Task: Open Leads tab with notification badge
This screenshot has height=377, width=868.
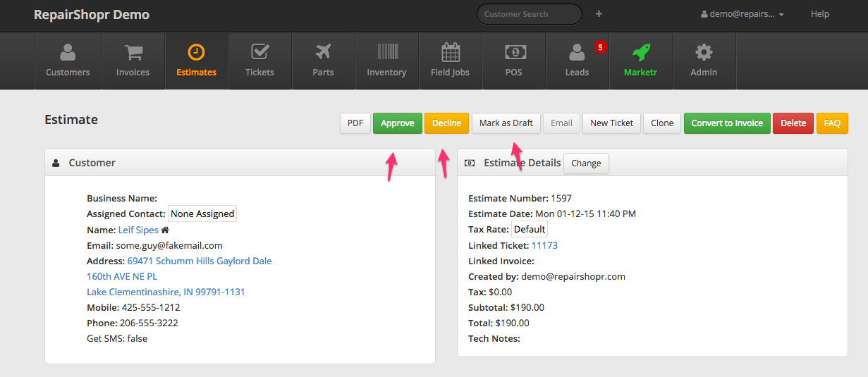Action: pyautogui.click(x=577, y=61)
